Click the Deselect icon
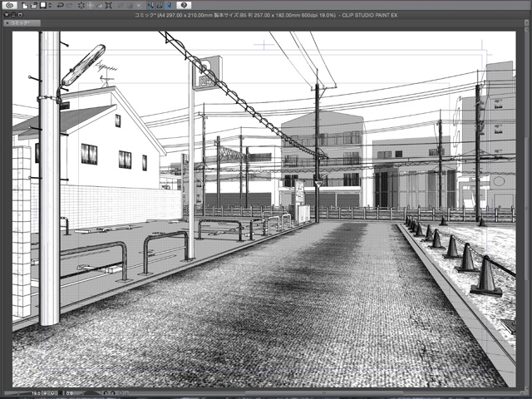 click(x=120, y=6)
